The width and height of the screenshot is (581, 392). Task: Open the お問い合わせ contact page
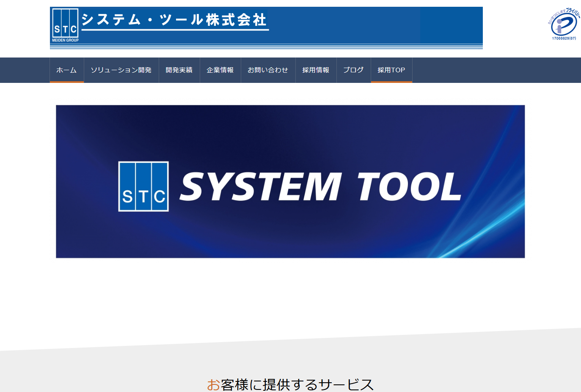268,70
